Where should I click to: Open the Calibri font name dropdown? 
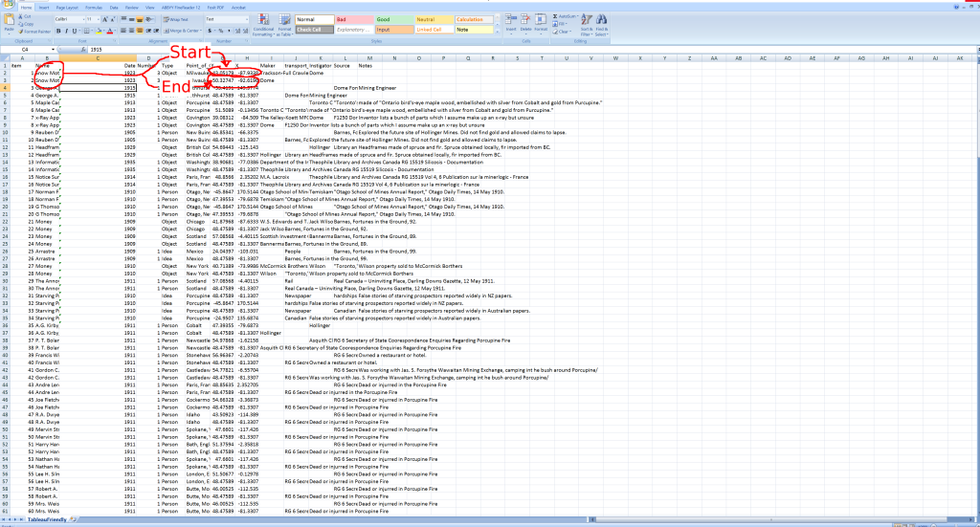tap(84, 19)
